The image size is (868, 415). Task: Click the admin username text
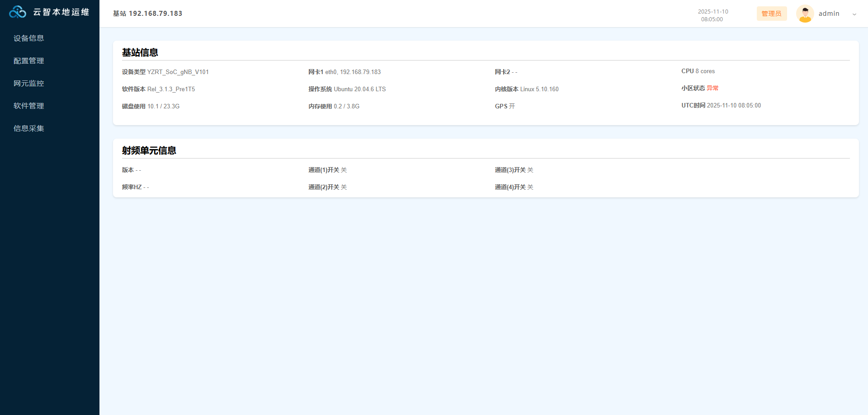pos(829,14)
